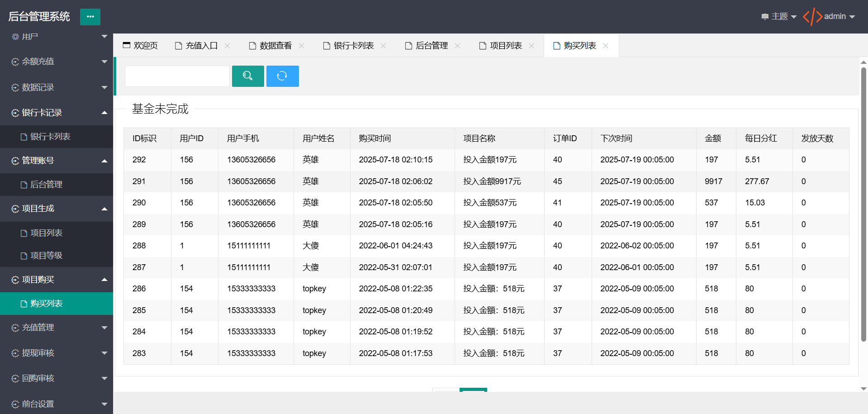Switch to the 欢迎页 tab

pyautogui.click(x=140, y=46)
